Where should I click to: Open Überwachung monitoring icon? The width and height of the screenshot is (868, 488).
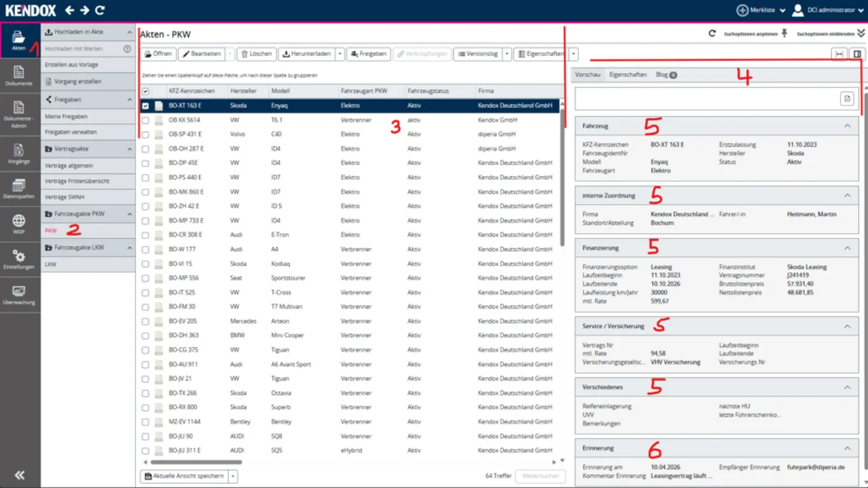(x=19, y=294)
